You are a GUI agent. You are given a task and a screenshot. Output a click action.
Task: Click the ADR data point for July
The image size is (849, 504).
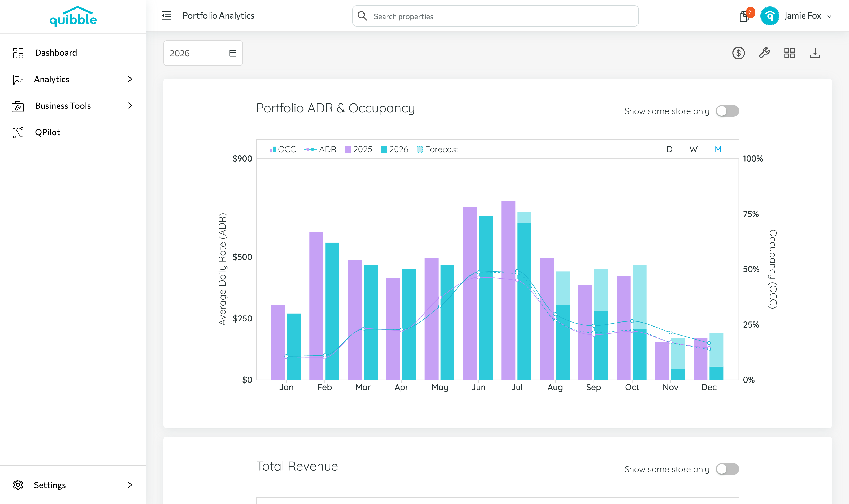click(x=517, y=271)
